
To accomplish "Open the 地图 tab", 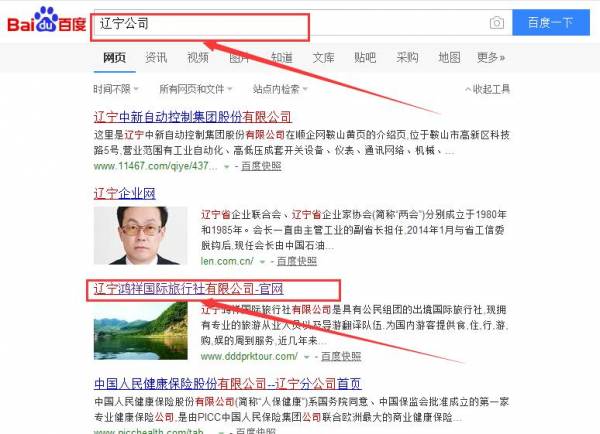I will click(449, 57).
